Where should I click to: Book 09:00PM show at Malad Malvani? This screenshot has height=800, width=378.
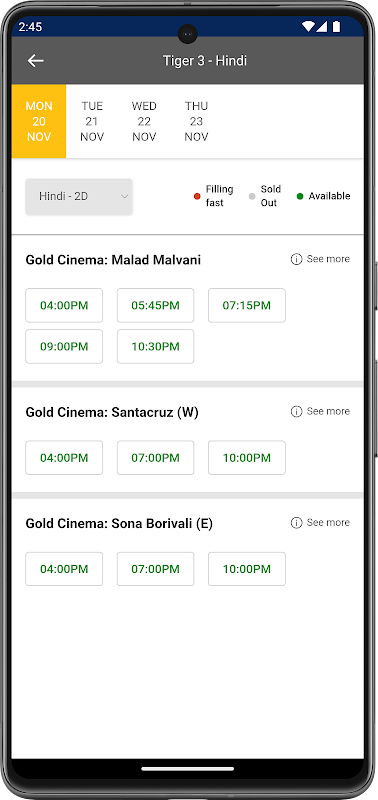pos(64,346)
